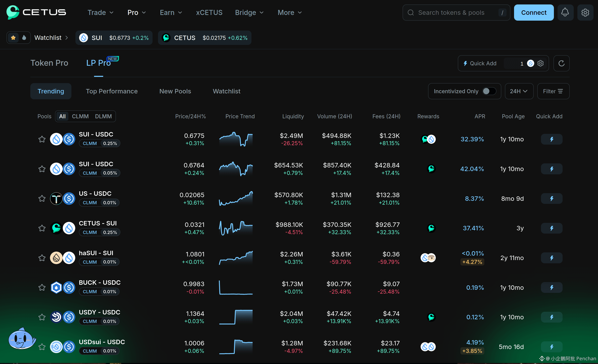Star the SUI - USDC 0.05% pool
Image resolution: width=598 pixels, height=364 pixels.
click(42, 169)
